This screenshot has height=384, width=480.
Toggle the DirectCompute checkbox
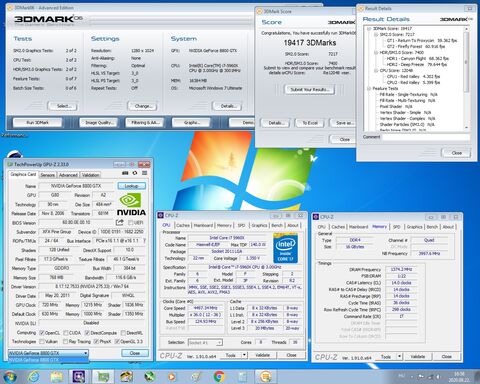(x=87, y=333)
